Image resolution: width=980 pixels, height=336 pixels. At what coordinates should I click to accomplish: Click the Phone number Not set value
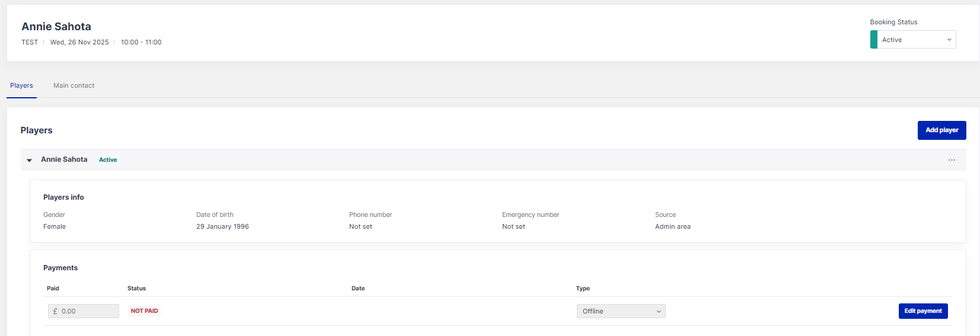pyautogui.click(x=360, y=226)
